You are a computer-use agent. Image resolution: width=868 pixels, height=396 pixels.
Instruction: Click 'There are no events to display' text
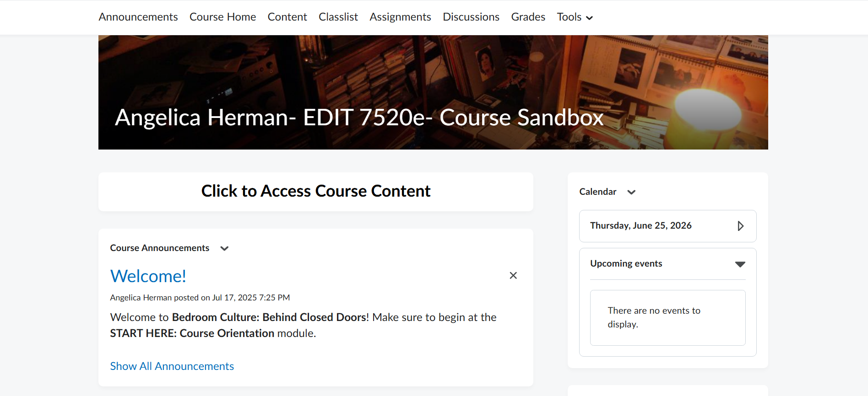[654, 317]
